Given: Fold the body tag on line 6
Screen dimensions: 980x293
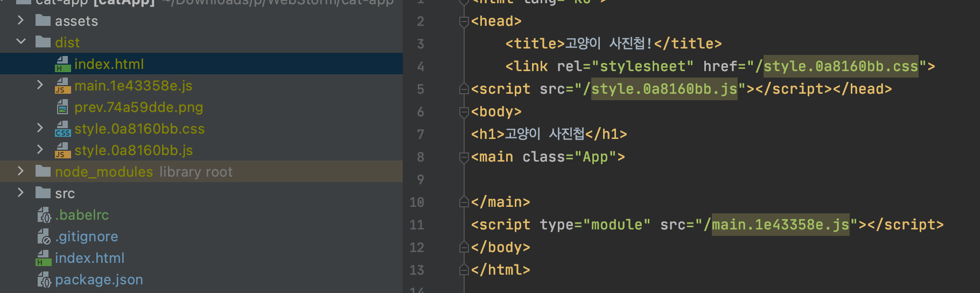Looking at the screenshot, I should [464, 112].
